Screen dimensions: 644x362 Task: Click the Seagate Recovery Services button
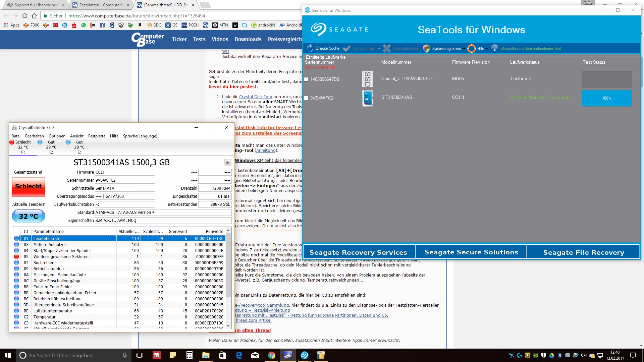tap(358, 252)
